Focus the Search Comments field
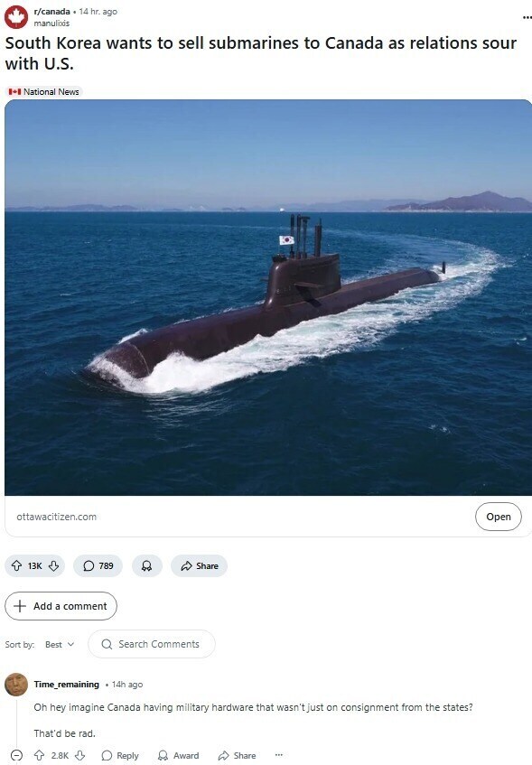Screen dimensions: 532x765 (152, 644)
